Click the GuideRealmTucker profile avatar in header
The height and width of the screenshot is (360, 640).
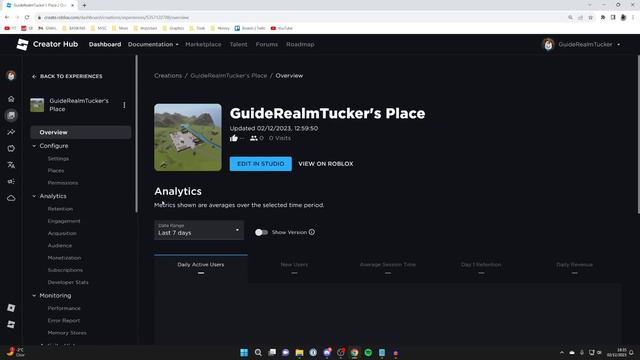tap(548, 44)
